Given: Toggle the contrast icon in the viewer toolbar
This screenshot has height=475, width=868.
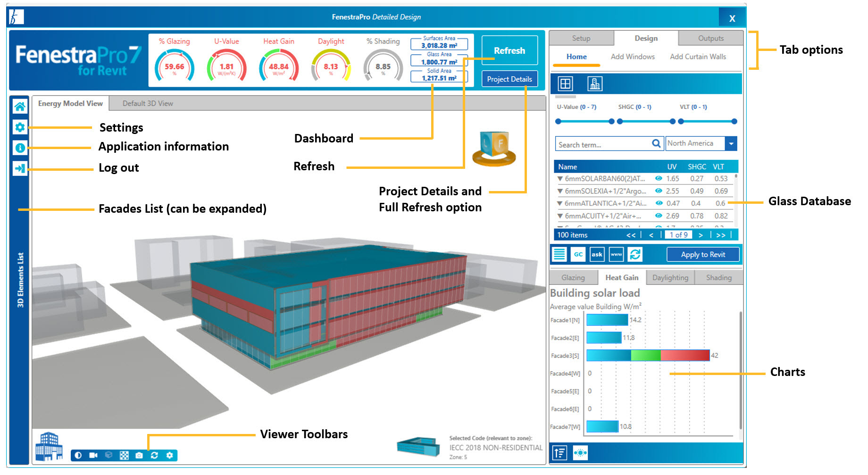Looking at the screenshot, I should 78,455.
